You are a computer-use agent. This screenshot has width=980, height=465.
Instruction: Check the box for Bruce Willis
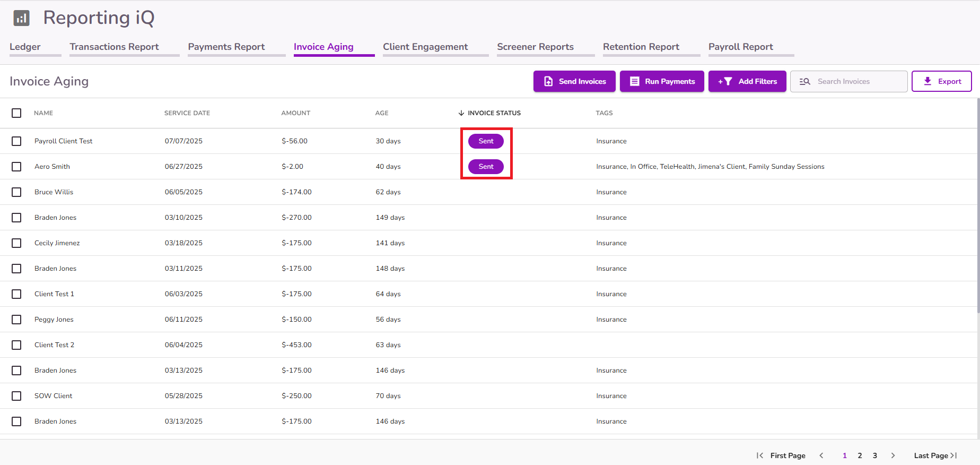(x=16, y=192)
